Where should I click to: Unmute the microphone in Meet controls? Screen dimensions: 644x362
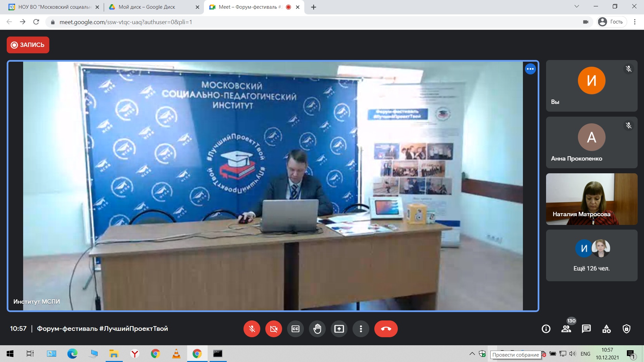[x=252, y=329]
